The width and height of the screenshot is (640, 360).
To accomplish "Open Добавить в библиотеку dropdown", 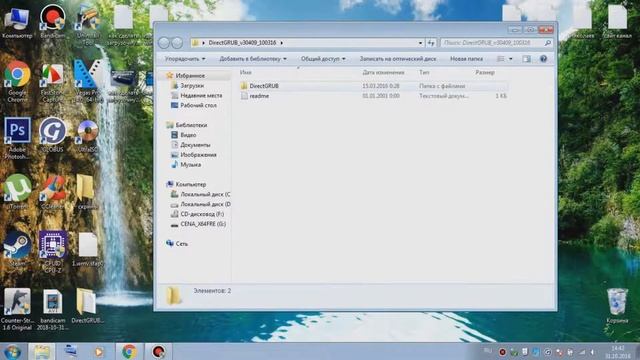I will pos(253,59).
